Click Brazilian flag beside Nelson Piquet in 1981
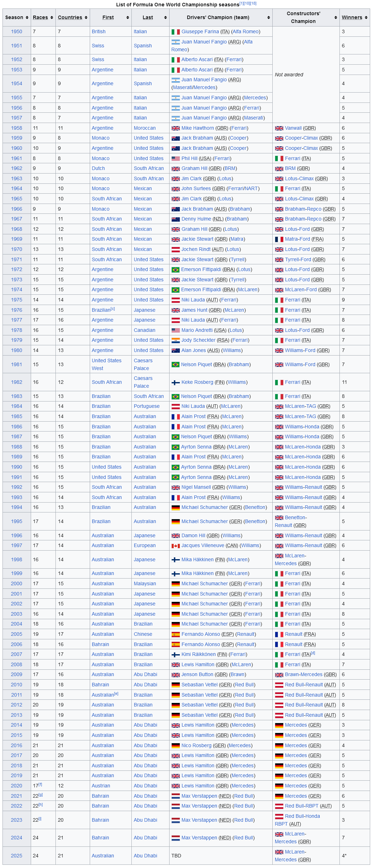The image size is (373, 868). click(176, 365)
